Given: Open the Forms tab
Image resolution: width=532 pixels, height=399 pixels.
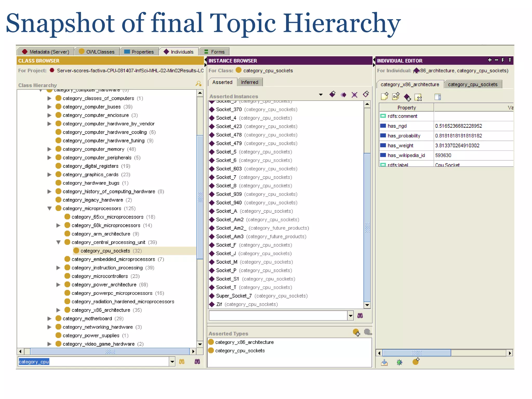Looking at the screenshot, I should point(214,52).
